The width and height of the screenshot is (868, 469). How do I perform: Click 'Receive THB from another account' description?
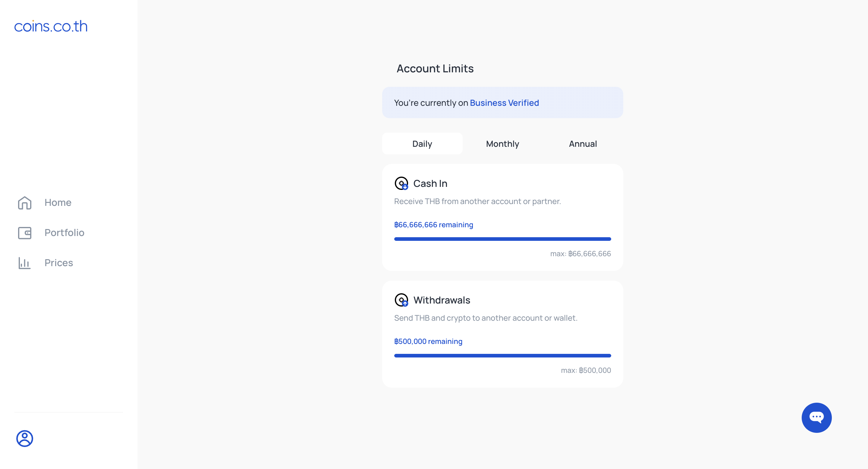(x=477, y=201)
